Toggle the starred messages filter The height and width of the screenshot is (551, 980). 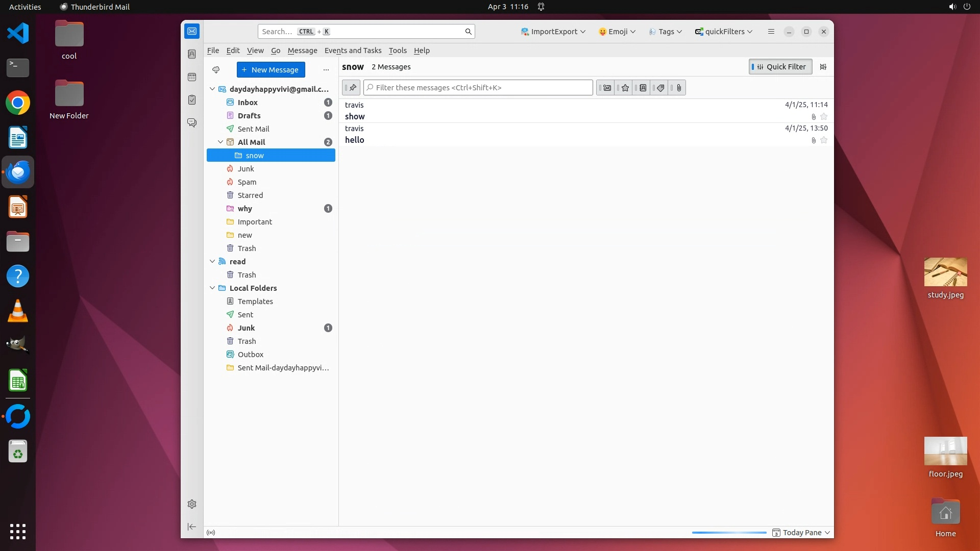coord(625,88)
